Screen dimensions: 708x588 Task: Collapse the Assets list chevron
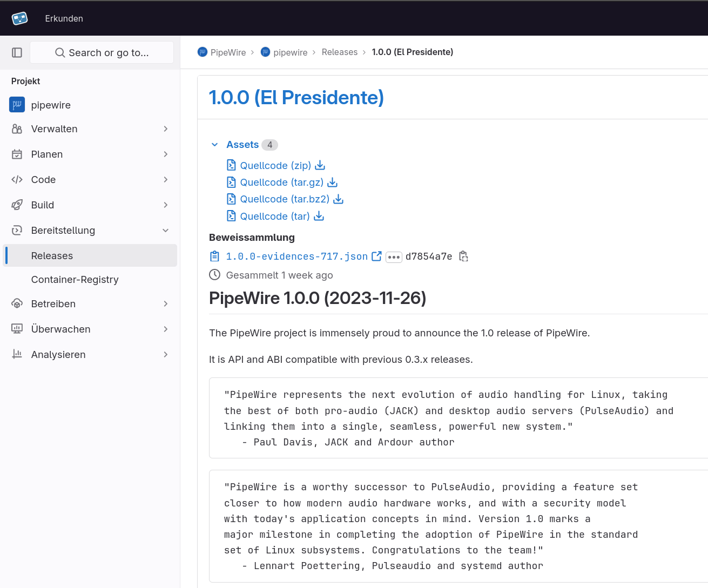tap(215, 145)
